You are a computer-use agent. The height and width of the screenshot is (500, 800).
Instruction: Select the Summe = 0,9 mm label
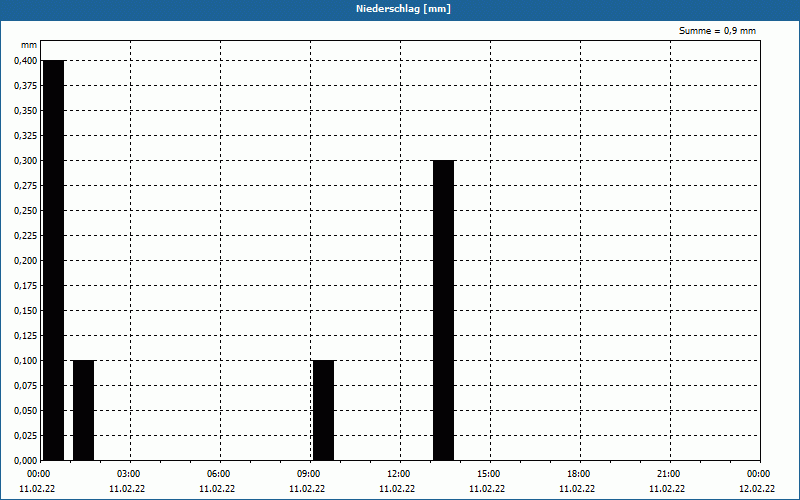coord(717,31)
